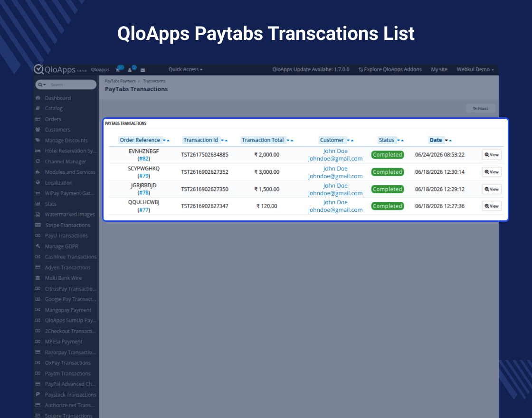Open John Doe customer link for EVNHZNEGF
532x418 pixels.
point(335,151)
